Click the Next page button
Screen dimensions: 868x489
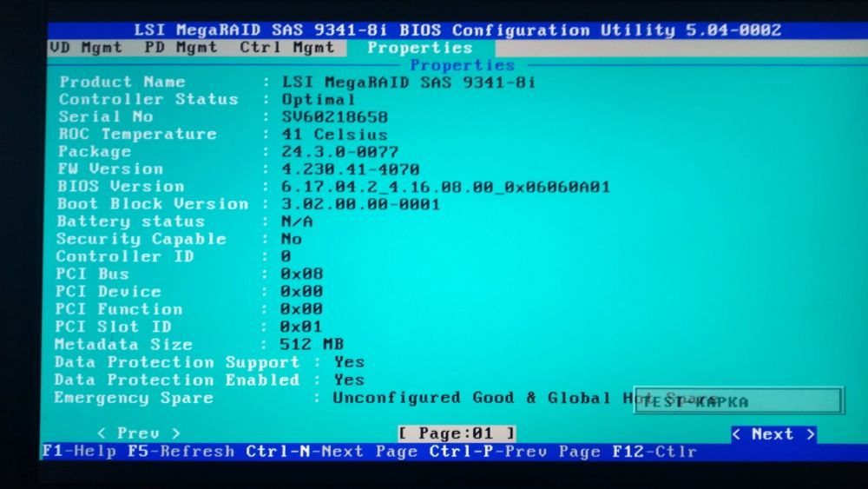point(773,434)
